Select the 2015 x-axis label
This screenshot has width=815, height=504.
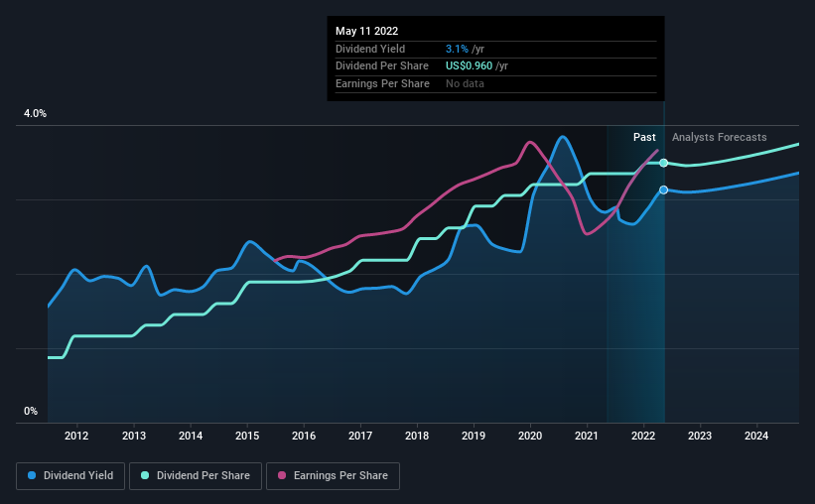point(247,436)
